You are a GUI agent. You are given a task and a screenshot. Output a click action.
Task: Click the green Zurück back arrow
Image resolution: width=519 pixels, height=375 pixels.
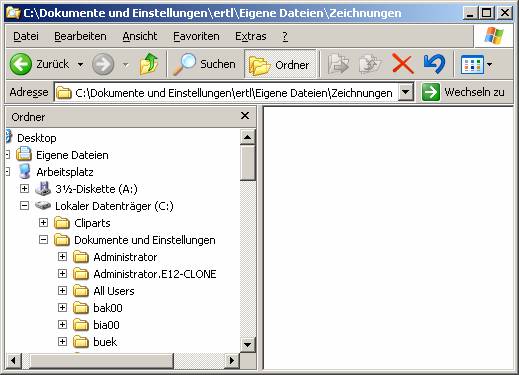point(21,64)
